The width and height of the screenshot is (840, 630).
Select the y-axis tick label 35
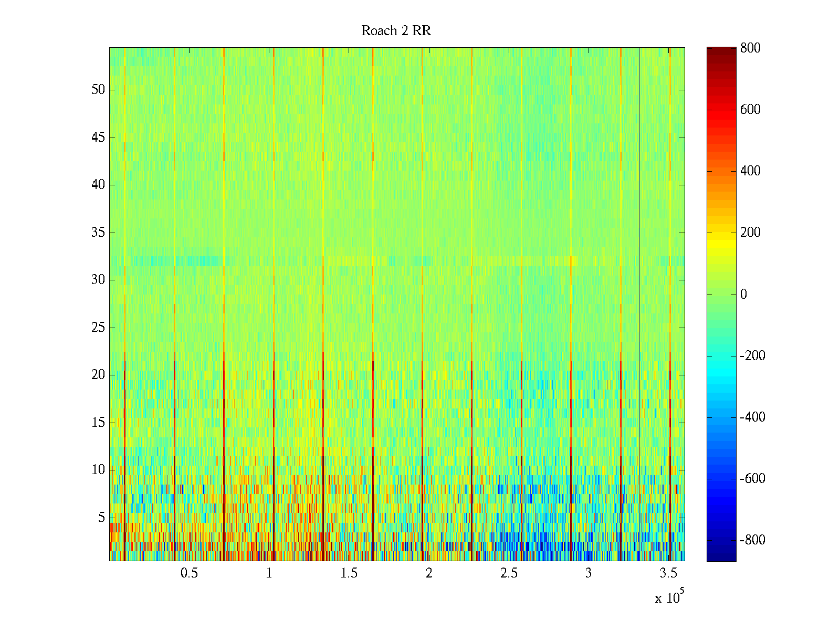(x=98, y=233)
